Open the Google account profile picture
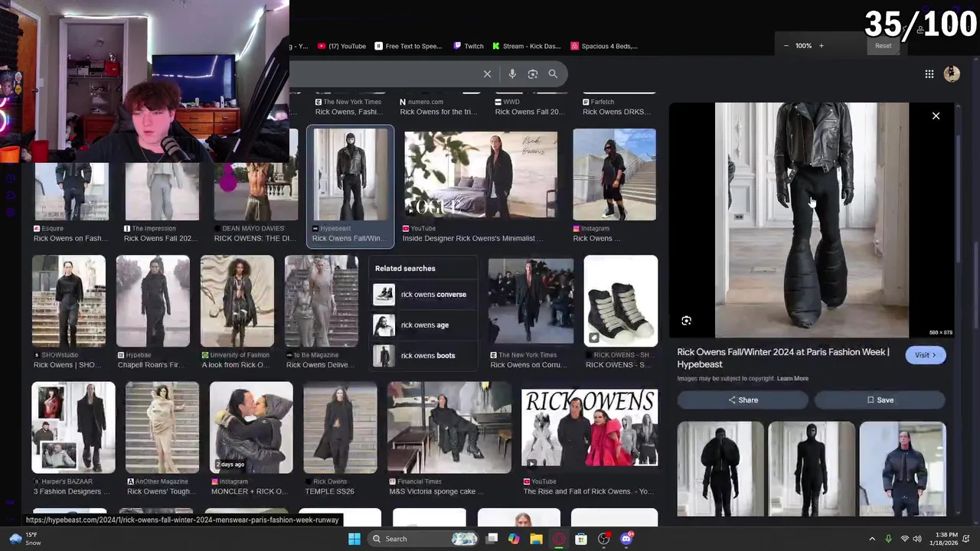Screen dimensions: 980x551 point(952,74)
